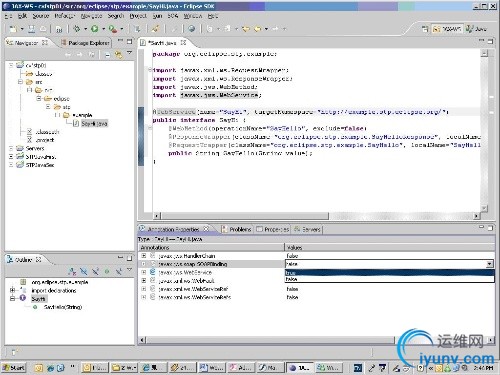This screenshot has width=500, height=375.
Task: Open the SOAPBinding value combo box arrow
Action: [489, 264]
